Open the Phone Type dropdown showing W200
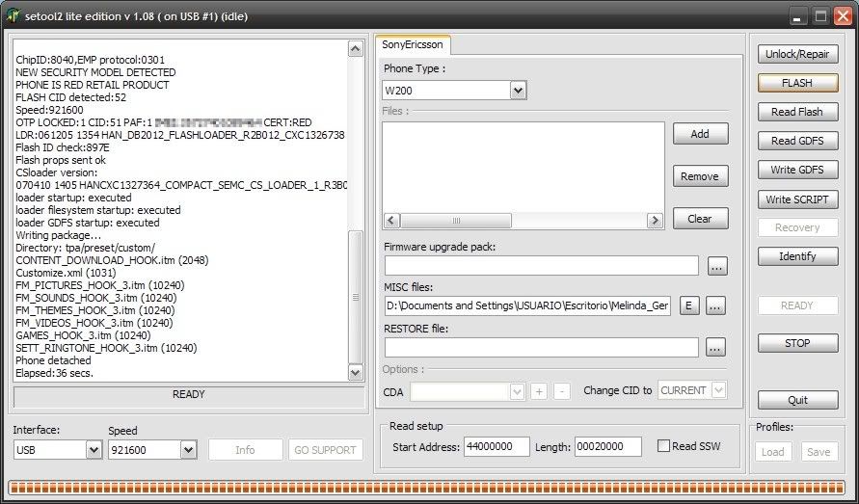Image resolution: width=859 pixels, height=504 pixels. [x=519, y=90]
